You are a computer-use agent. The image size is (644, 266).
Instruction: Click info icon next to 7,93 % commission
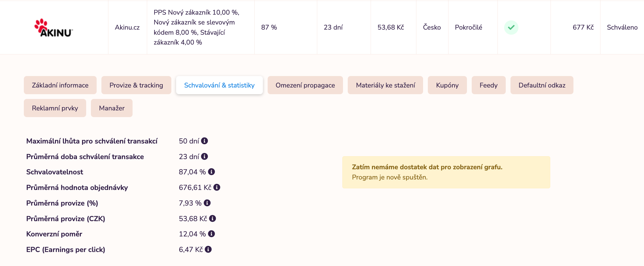(207, 203)
